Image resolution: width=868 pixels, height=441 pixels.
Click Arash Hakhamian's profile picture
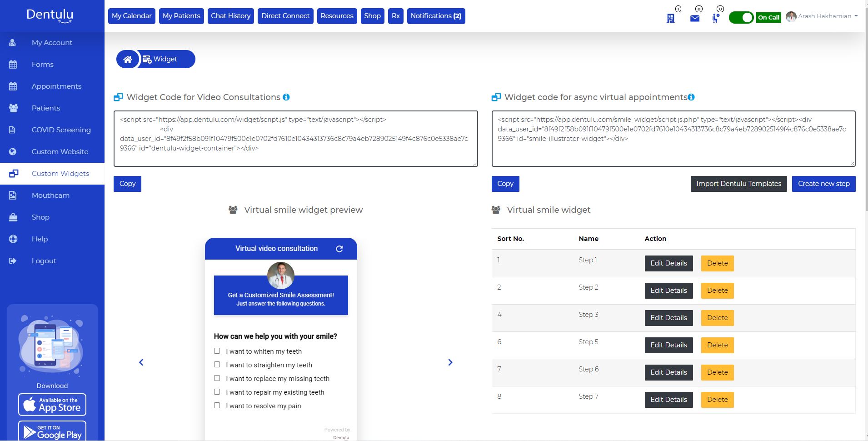pos(791,16)
